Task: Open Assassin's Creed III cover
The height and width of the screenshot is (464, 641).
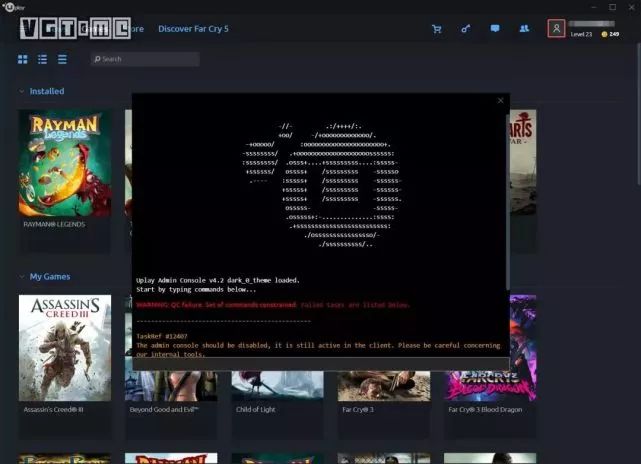Action: (x=65, y=348)
